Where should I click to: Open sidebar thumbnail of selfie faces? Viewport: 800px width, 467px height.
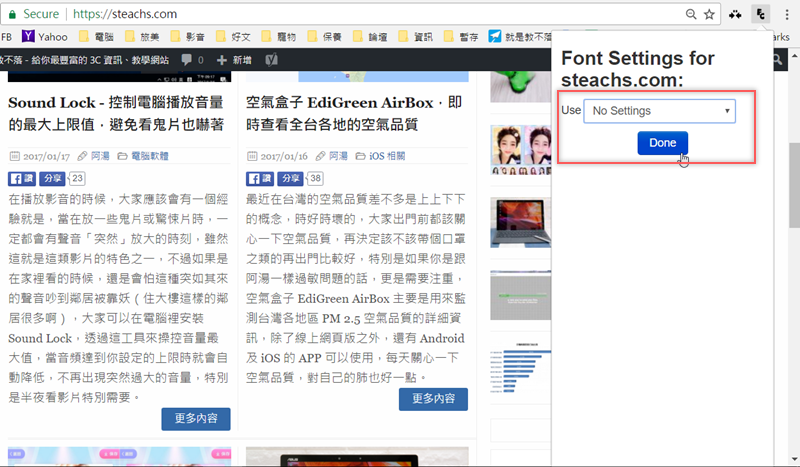click(520, 150)
